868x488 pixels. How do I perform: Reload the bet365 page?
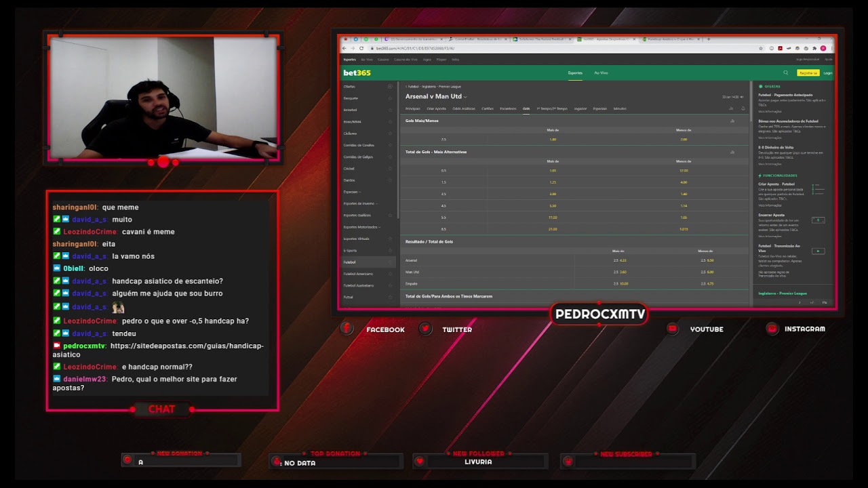click(361, 48)
